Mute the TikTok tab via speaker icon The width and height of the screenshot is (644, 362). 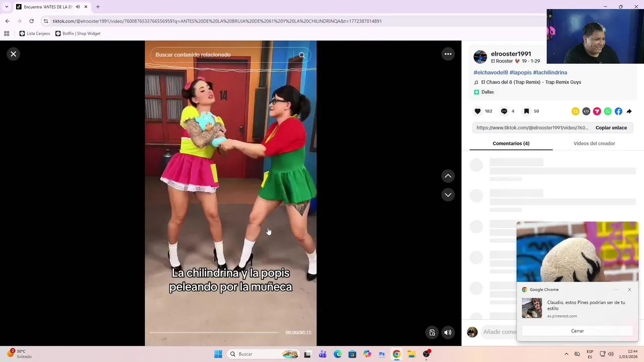coord(77,7)
